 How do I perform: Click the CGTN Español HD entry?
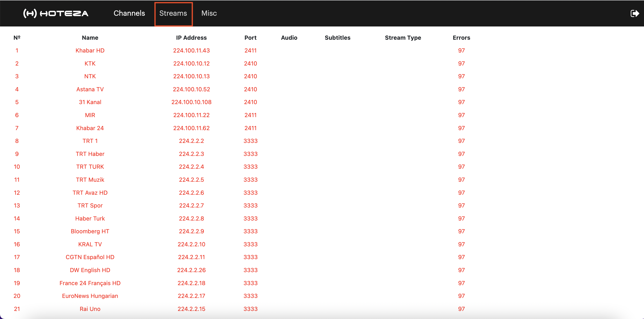click(x=90, y=257)
